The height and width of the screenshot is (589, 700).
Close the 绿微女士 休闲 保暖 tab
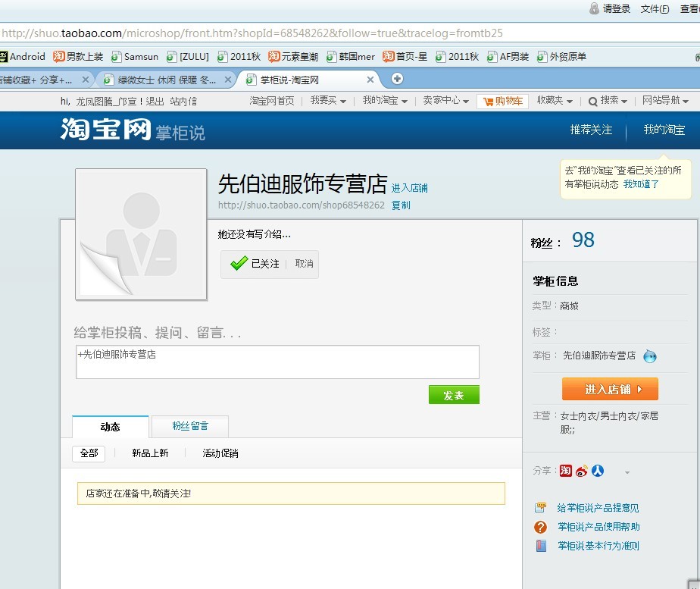[x=228, y=80]
